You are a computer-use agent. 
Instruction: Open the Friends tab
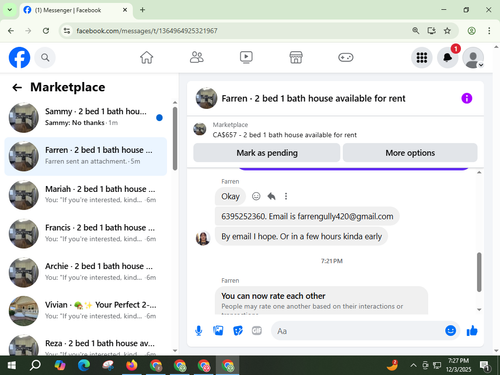[197, 57]
